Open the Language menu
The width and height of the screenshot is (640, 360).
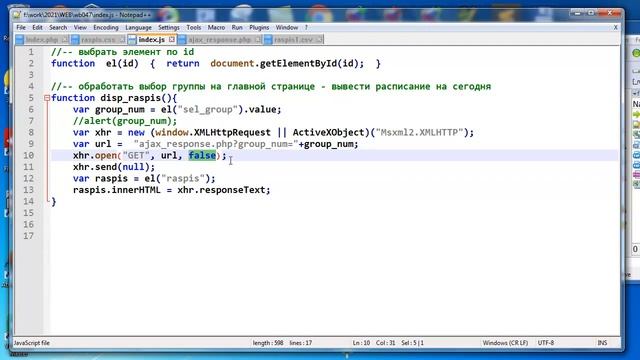click(x=138, y=27)
